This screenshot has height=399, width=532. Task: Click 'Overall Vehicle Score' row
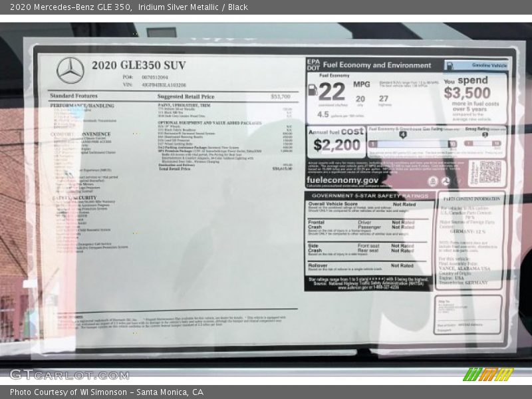(x=368, y=207)
